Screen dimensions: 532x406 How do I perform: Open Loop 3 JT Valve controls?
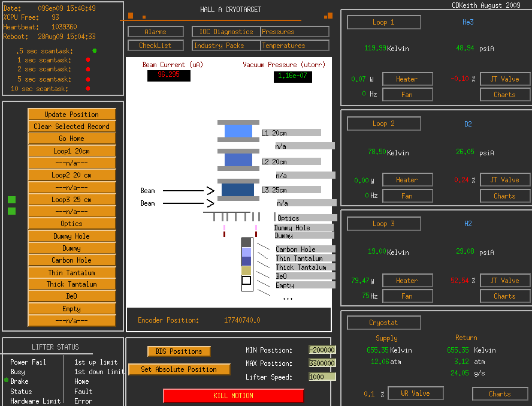(505, 280)
